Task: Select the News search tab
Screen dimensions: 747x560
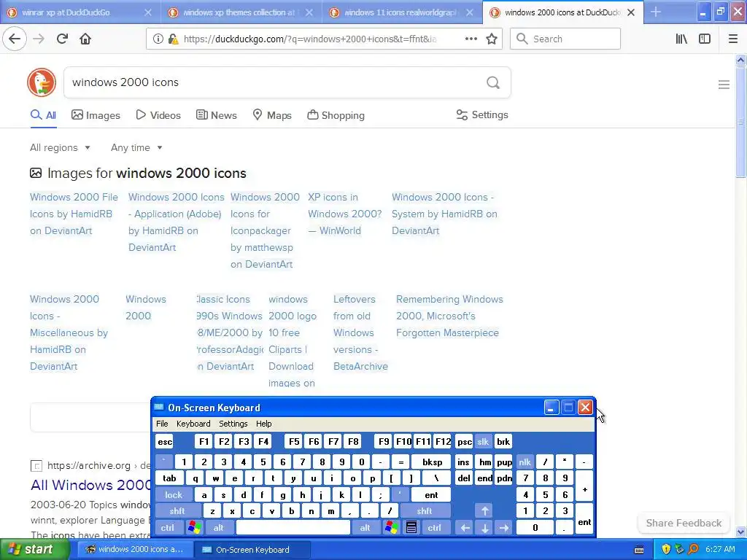Action: 216,115
